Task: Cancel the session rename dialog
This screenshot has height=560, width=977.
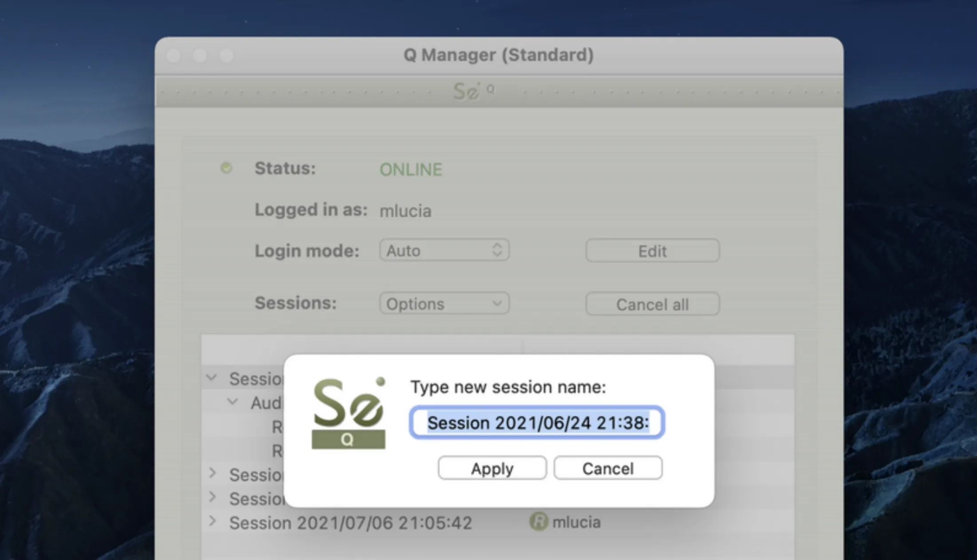Action: (608, 468)
